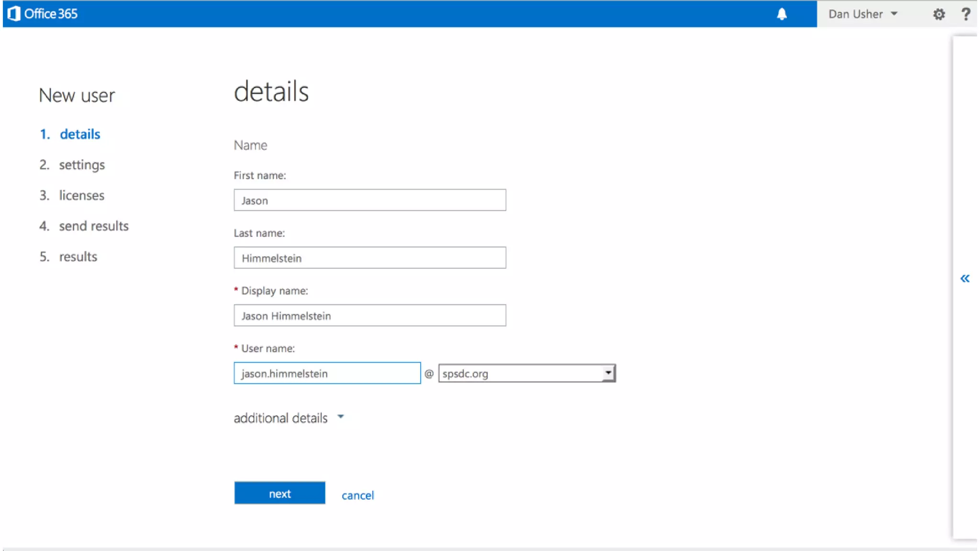
Task: Expand the side panel with double chevron
Action: coord(965,278)
